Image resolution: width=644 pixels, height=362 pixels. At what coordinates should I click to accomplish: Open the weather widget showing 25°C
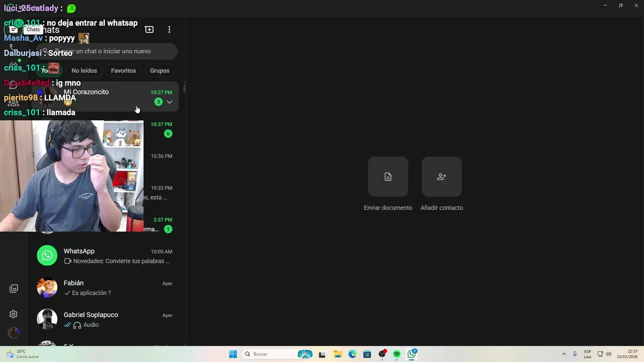tap(22, 354)
